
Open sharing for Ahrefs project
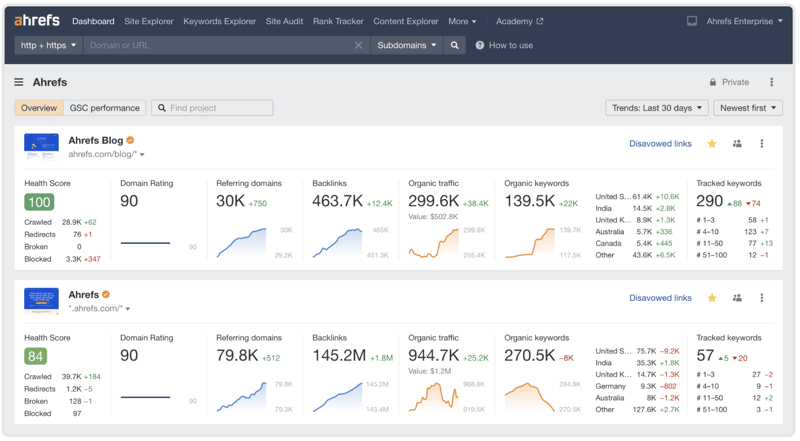point(737,298)
